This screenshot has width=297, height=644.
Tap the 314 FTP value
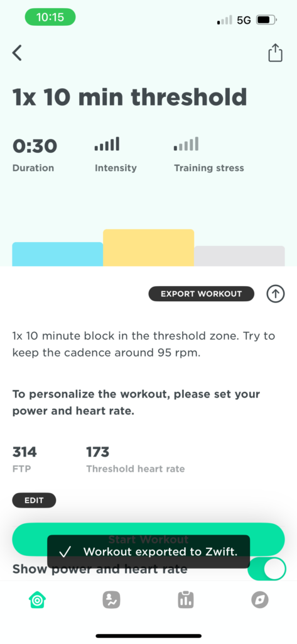[24, 452]
